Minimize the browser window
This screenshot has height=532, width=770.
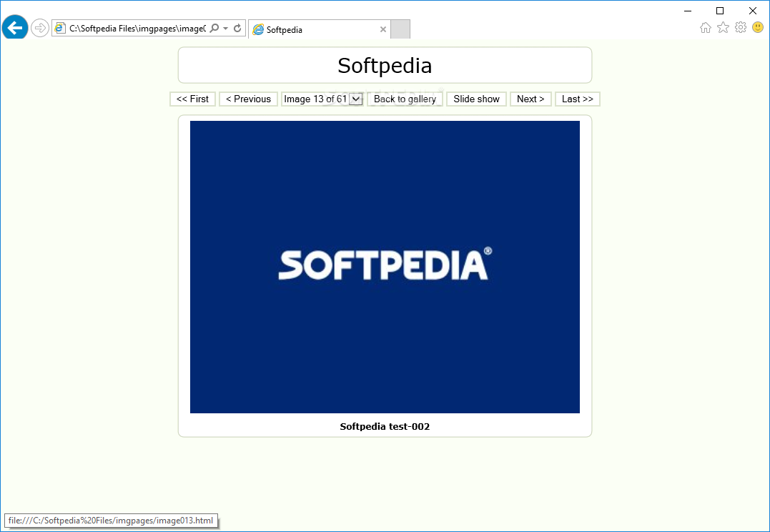pos(688,10)
